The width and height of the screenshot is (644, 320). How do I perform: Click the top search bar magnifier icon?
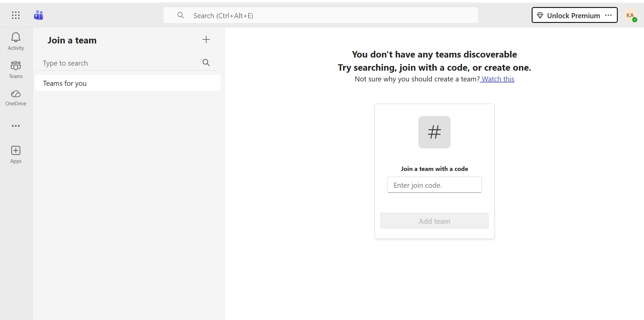pyautogui.click(x=181, y=15)
